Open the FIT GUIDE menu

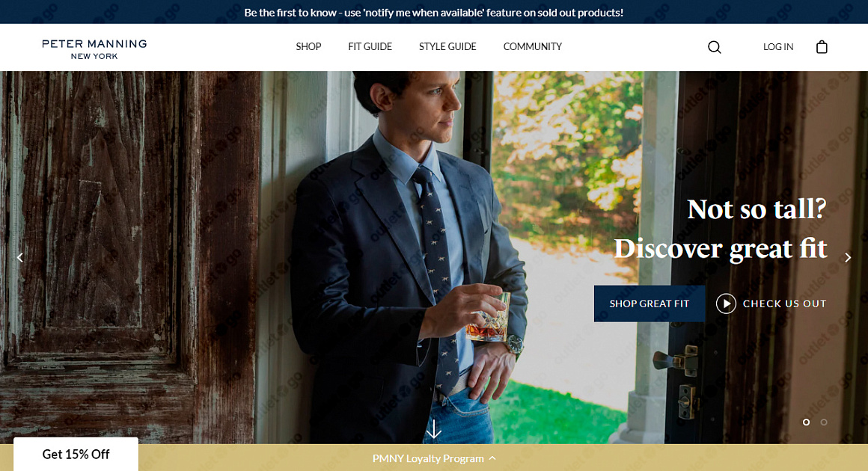click(370, 47)
